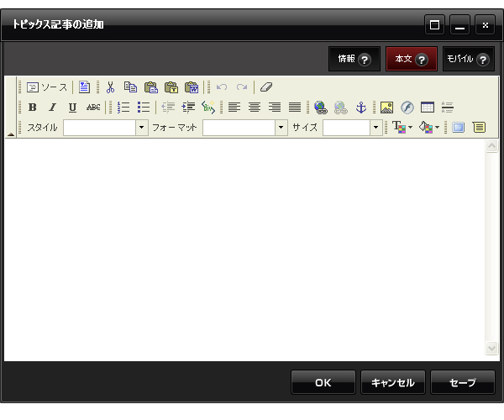Toggle italic formatting
This screenshot has width=504, height=420.
coord(52,108)
